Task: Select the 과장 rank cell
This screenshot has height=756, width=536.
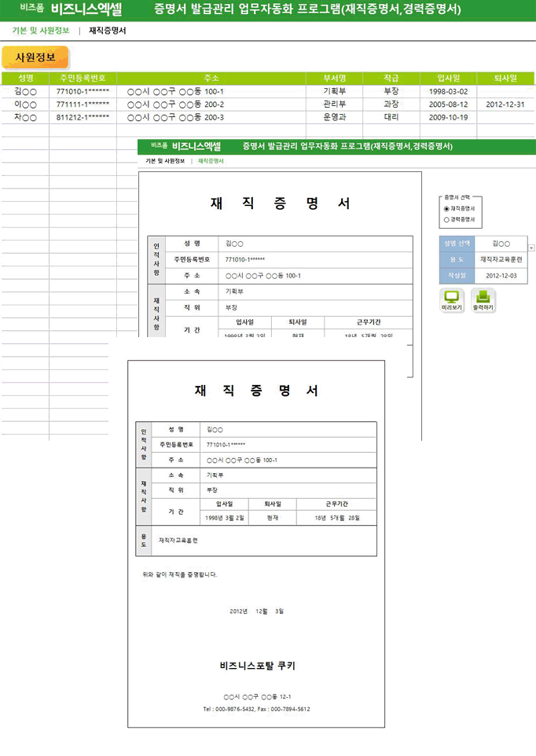Action: tap(391, 105)
